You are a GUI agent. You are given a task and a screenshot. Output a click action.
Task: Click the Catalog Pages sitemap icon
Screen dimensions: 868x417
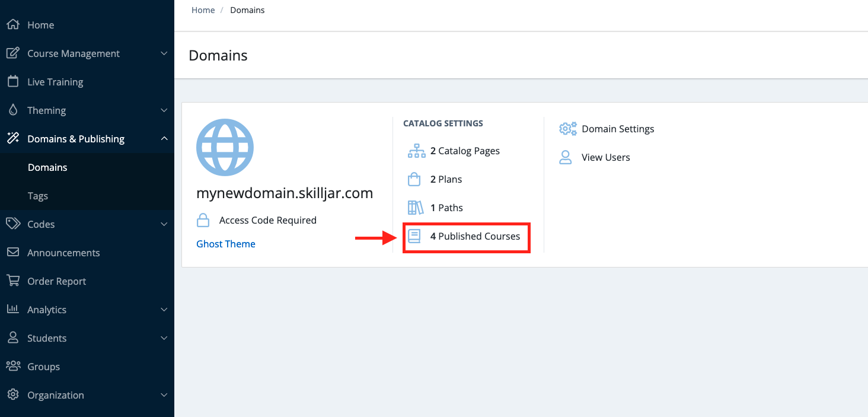point(416,151)
